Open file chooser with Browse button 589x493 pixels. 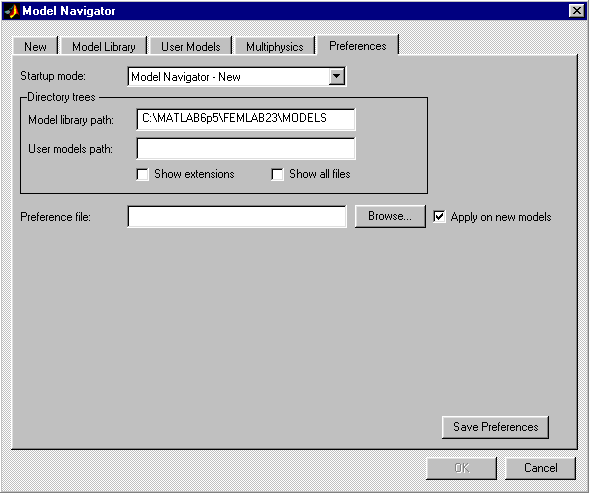(390, 216)
